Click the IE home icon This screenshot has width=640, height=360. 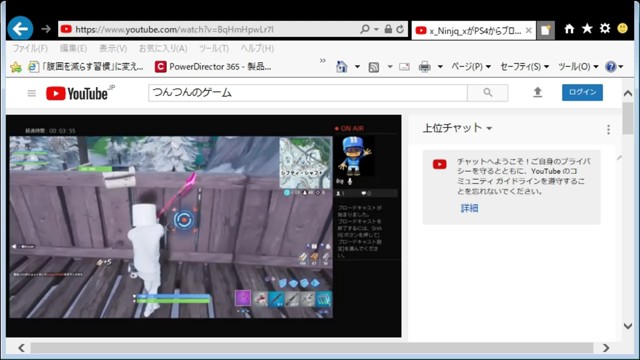tap(569, 29)
